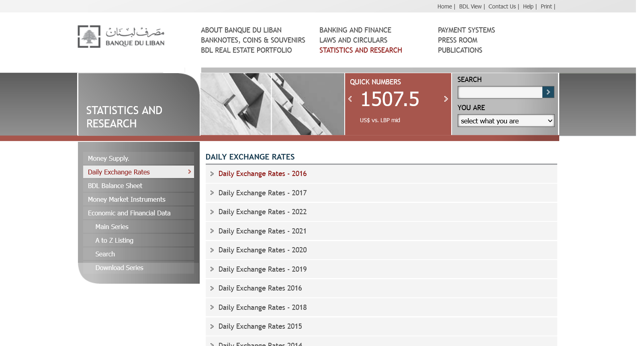
Task: Open Statistics and Research menu item
Action: [360, 50]
